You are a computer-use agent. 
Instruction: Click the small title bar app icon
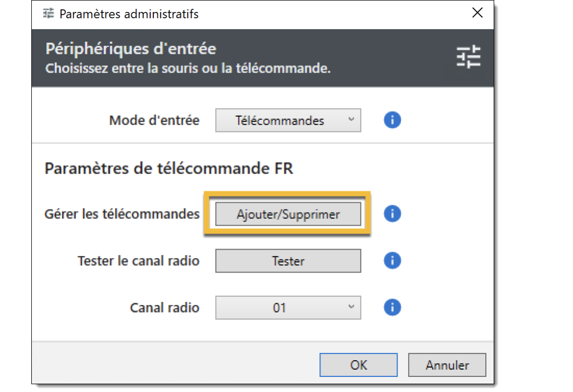pos(48,14)
